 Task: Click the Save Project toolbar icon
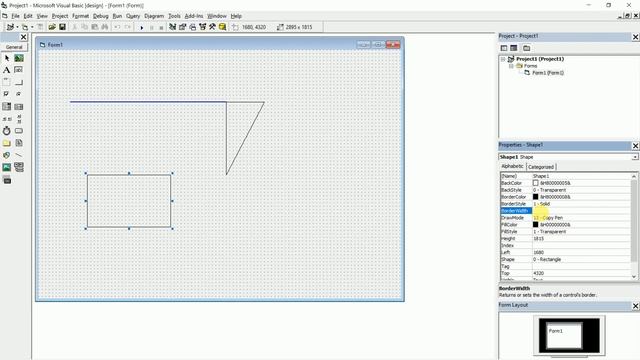[62, 27]
